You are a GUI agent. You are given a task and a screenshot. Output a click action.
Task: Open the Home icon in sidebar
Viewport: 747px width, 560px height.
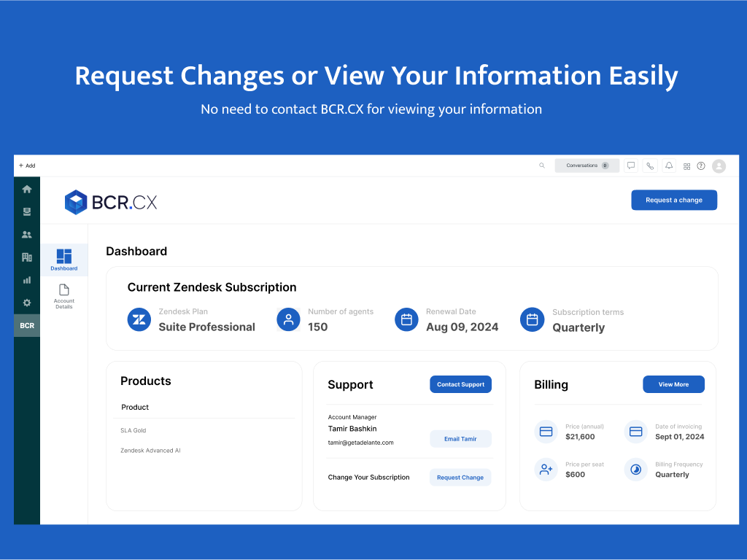coord(27,190)
